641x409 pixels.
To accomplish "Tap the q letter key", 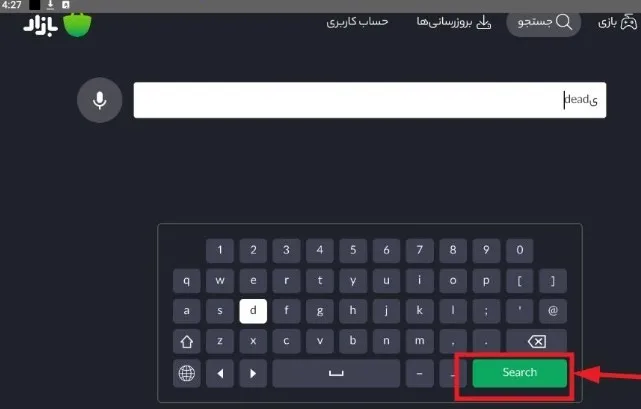I will coord(187,281).
